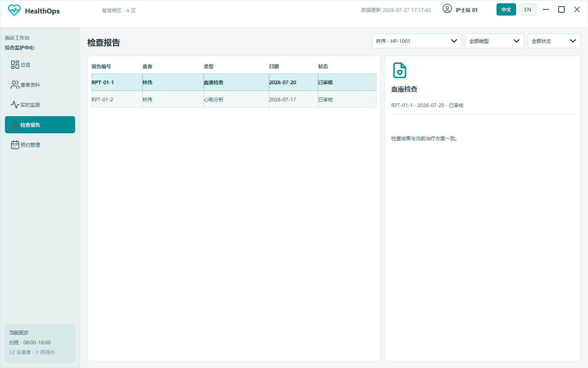Select the 实时监测 pulse wave icon

pos(15,105)
